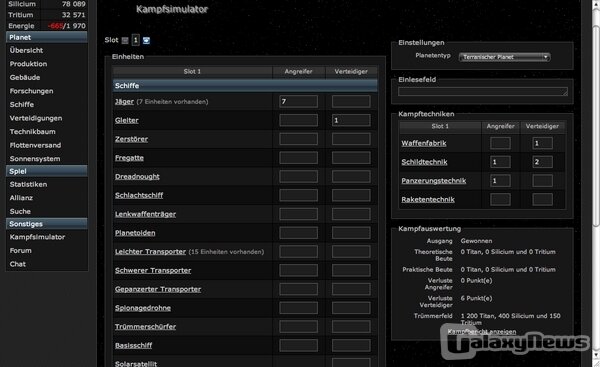Click into the Einlesefeld text area
The width and height of the screenshot is (600, 367).
(483, 91)
